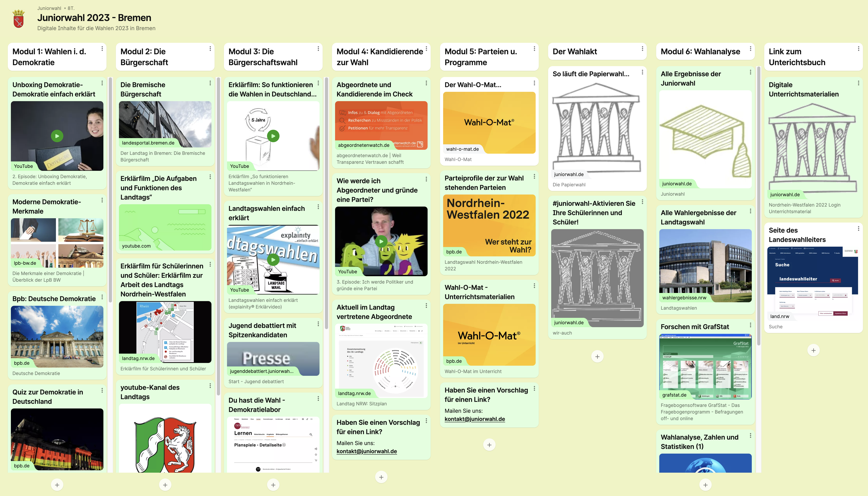Click kontakt@juniorwahl.de link in Modul 5
868x496 pixels.
474,419
